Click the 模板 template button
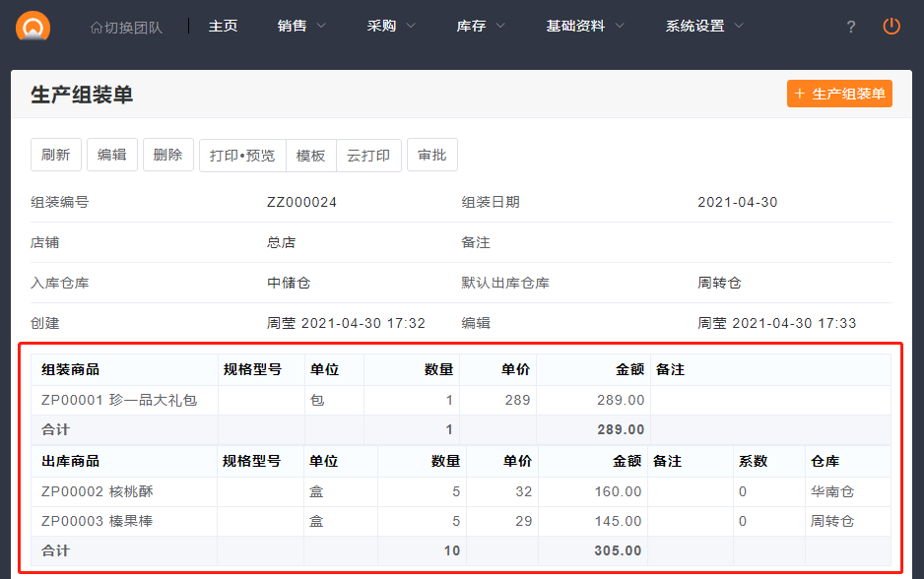Screen dimensions: 924x579 click(310, 156)
